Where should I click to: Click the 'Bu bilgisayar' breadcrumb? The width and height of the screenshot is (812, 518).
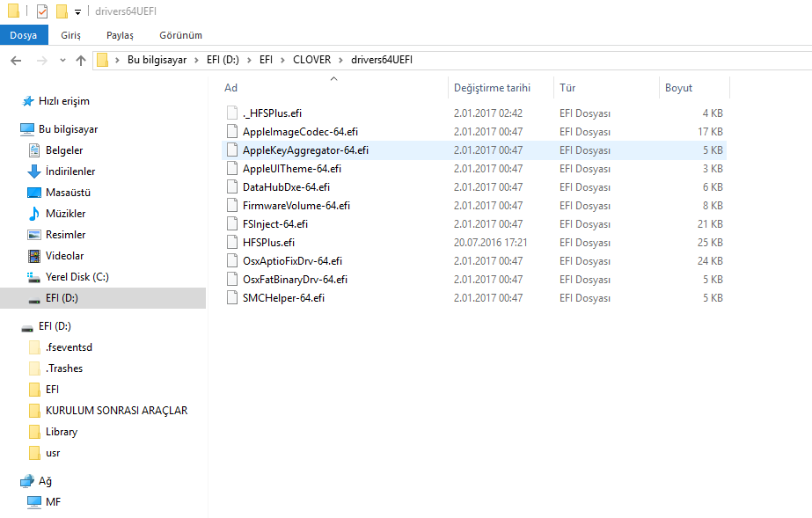pos(157,60)
